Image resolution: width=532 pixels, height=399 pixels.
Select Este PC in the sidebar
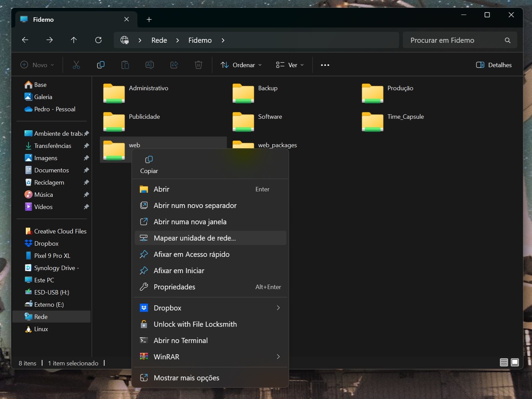tap(44, 280)
